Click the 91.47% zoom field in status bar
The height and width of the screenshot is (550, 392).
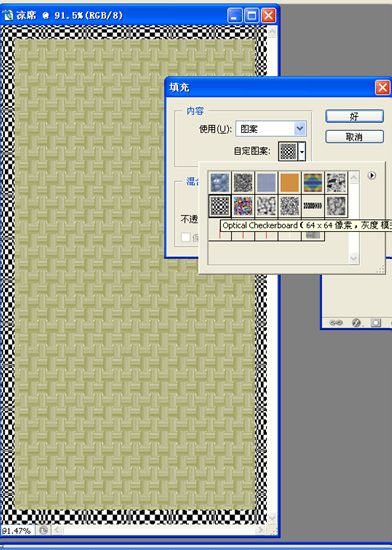17,531
